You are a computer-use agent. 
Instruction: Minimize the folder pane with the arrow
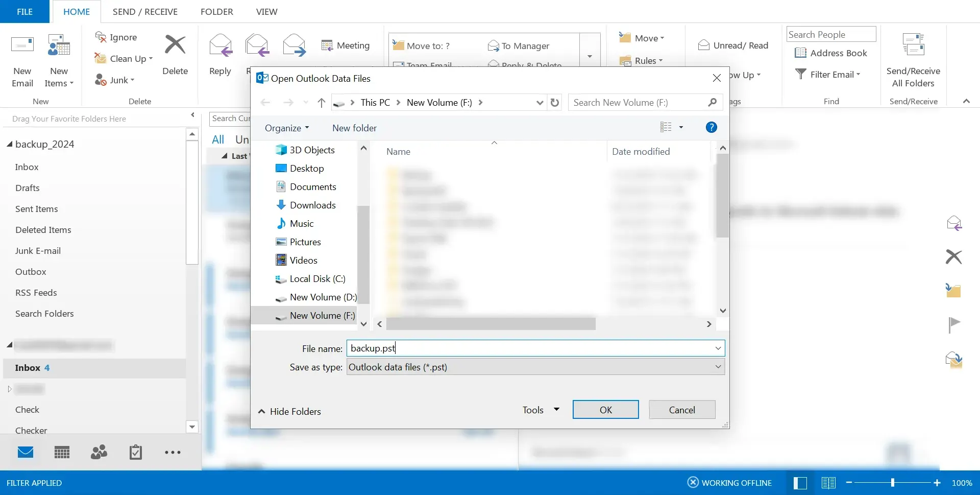[192, 115]
